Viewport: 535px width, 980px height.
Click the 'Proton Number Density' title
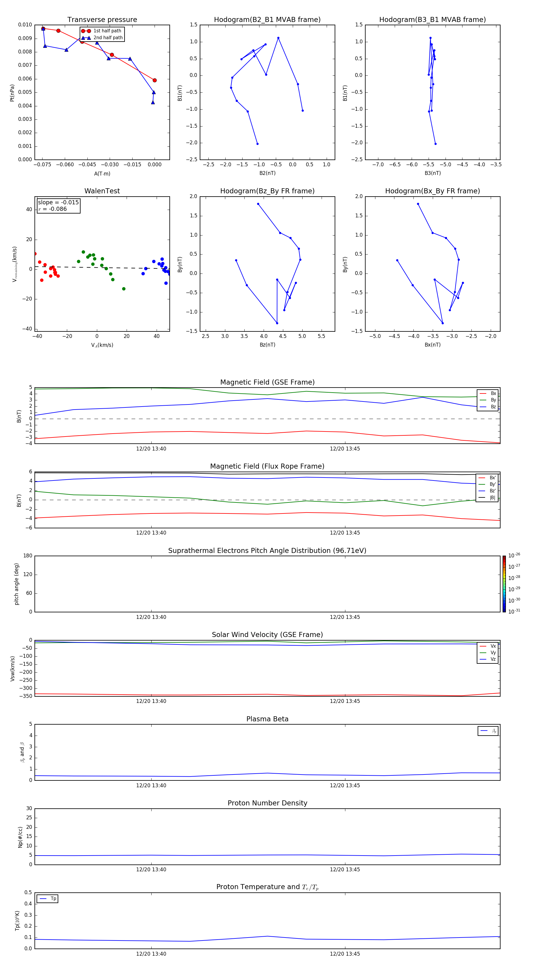267,803
